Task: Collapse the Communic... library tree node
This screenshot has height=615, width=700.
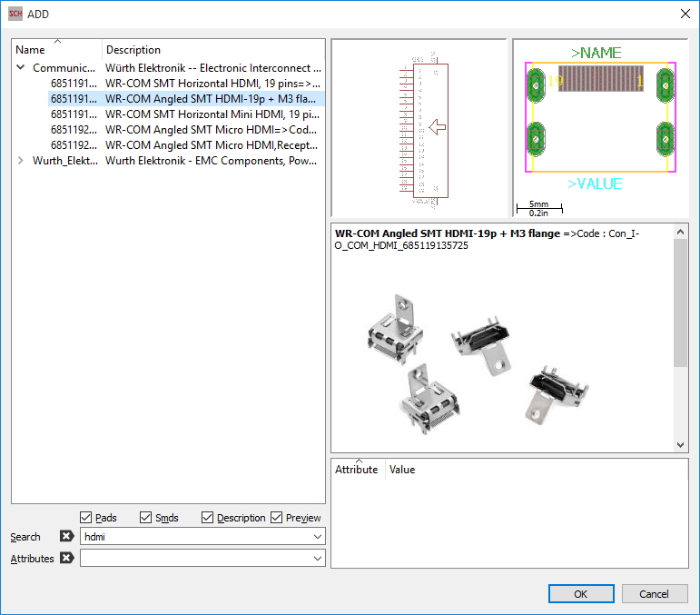Action: tap(21, 67)
